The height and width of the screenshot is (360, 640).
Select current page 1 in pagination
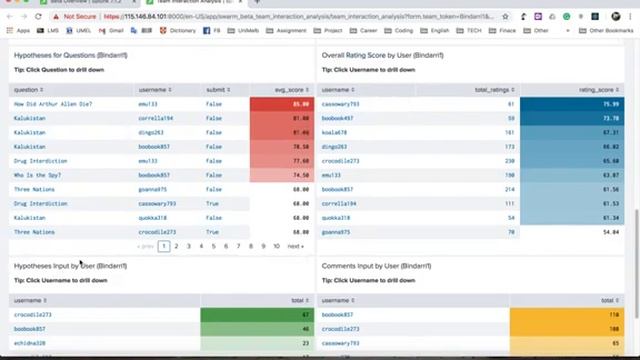coord(164,247)
